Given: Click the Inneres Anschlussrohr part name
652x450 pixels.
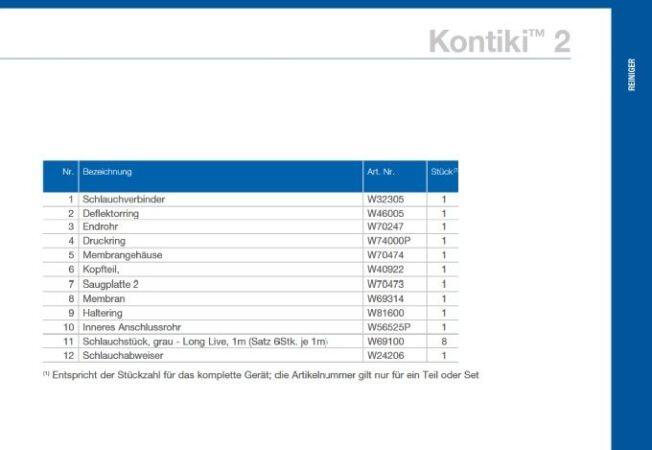Looking at the screenshot, I should pyautogui.click(x=130, y=327).
